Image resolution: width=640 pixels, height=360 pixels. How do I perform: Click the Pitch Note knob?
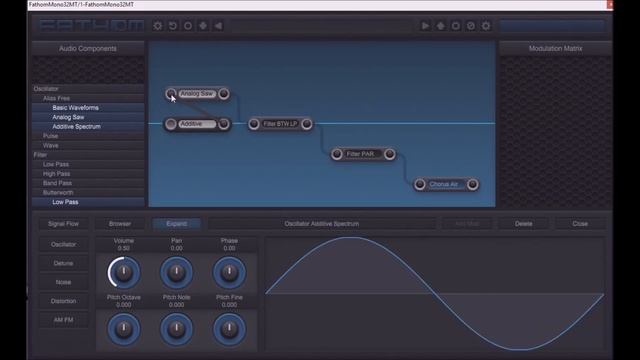point(176,329)
